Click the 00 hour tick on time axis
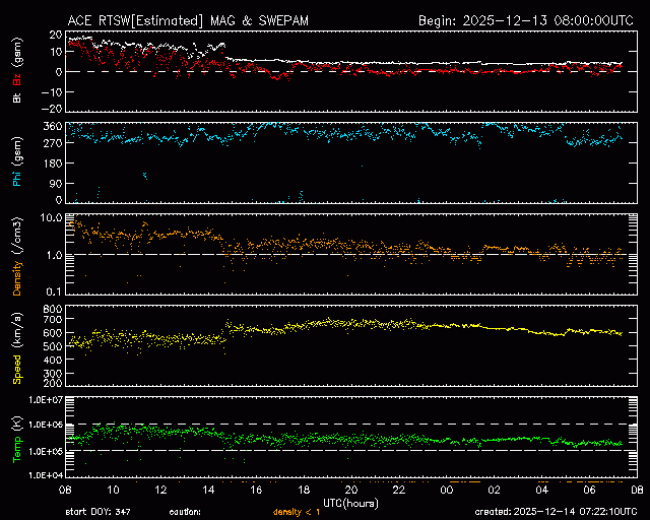Screen dimensions: 650x520 pyautogui.click(x=446, y=489)
